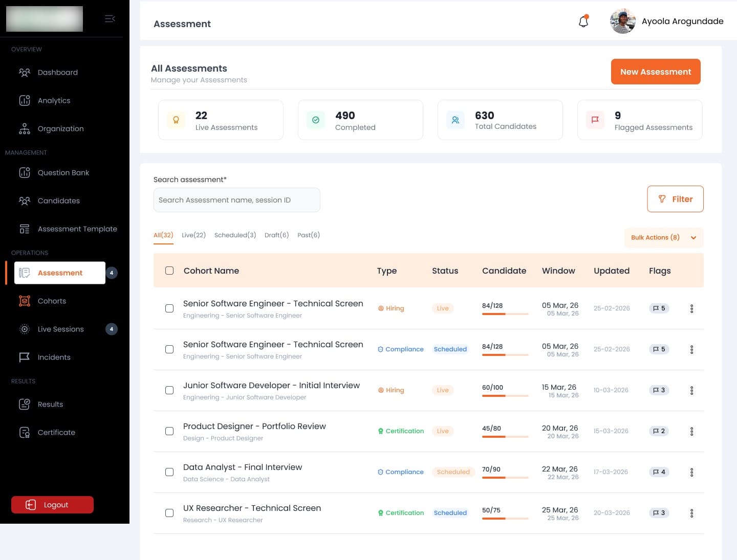Click the Flagged Assessments flag icon
This screenshot has height=560, width=737.
(595, 120)
